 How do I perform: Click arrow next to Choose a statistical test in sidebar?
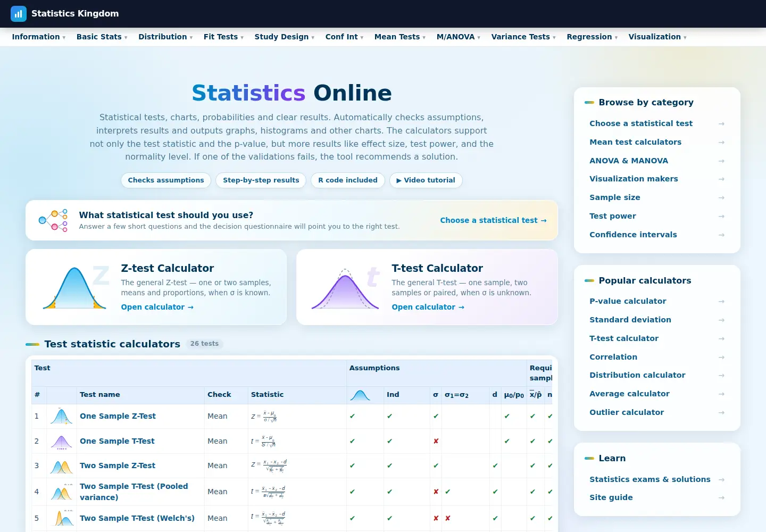pos(721,124)
